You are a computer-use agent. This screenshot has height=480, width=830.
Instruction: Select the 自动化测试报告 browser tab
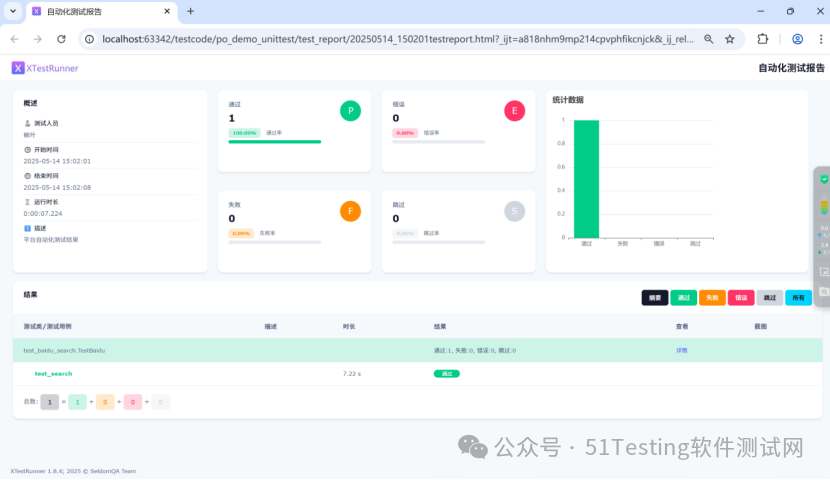coord(102,12)
